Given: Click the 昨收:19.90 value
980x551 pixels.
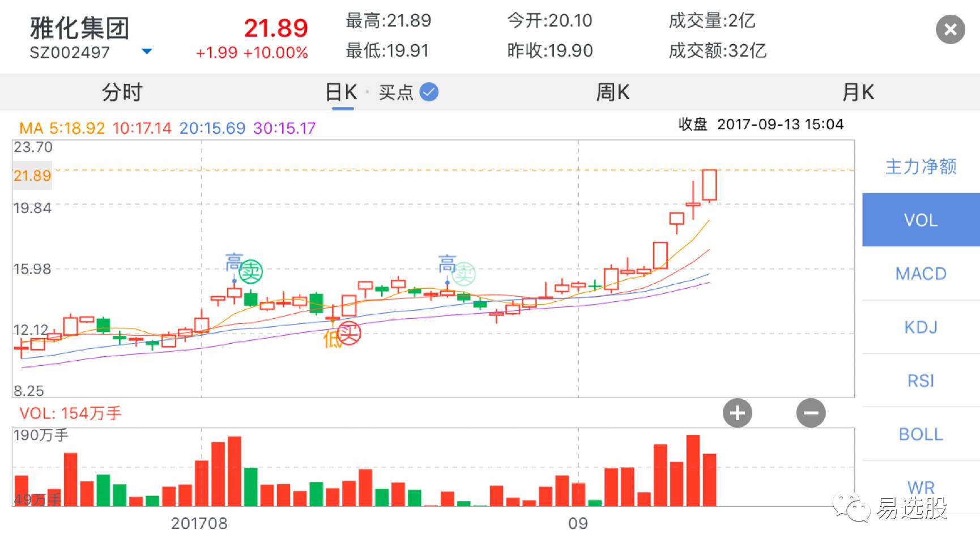Looking at the screenshot, I should pyautogui.click(x=550, y=50).
